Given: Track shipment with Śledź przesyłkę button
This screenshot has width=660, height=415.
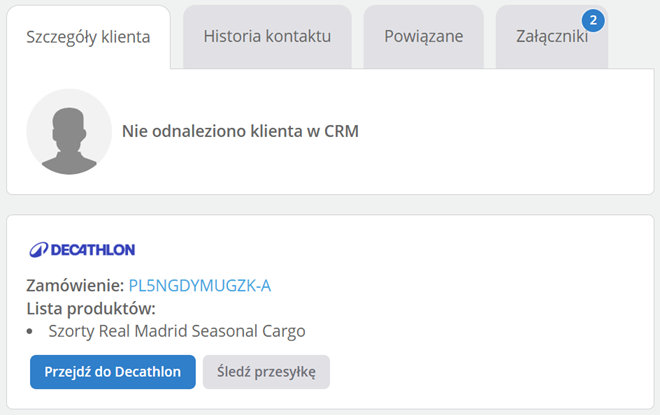Looking at the screenshot, I should (x=266, y=372).
